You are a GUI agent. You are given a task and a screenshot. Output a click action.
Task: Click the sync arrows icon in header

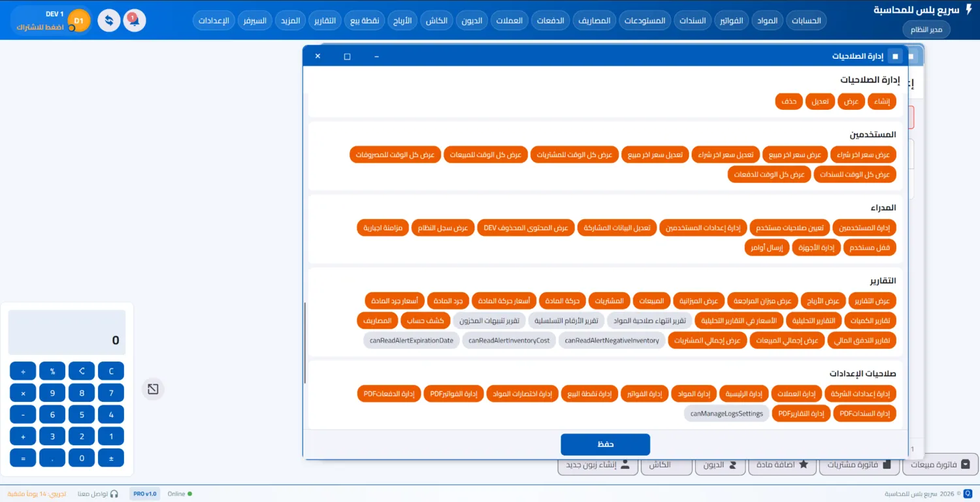[x=109, y=20]
